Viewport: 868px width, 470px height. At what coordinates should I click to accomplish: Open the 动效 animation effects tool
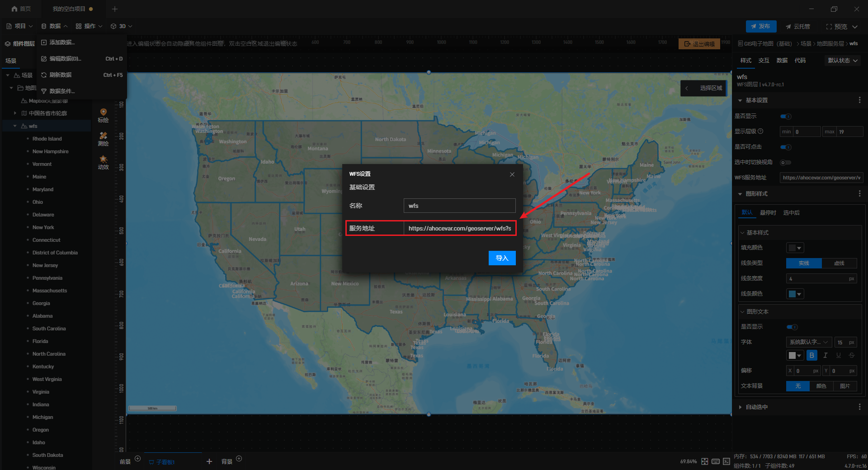point(103,162)
